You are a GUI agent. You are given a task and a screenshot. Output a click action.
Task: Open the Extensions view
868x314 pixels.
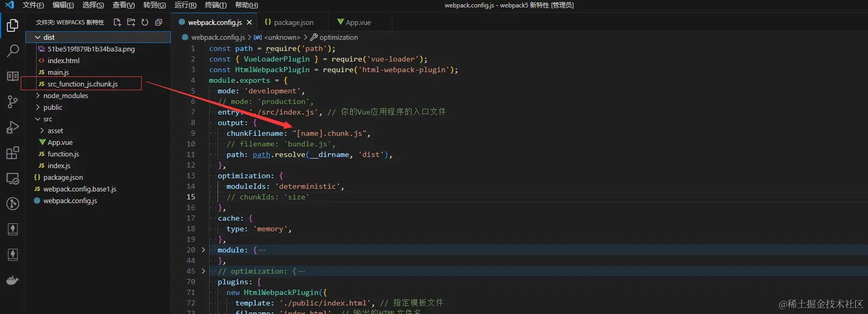[x=13, y=153]
